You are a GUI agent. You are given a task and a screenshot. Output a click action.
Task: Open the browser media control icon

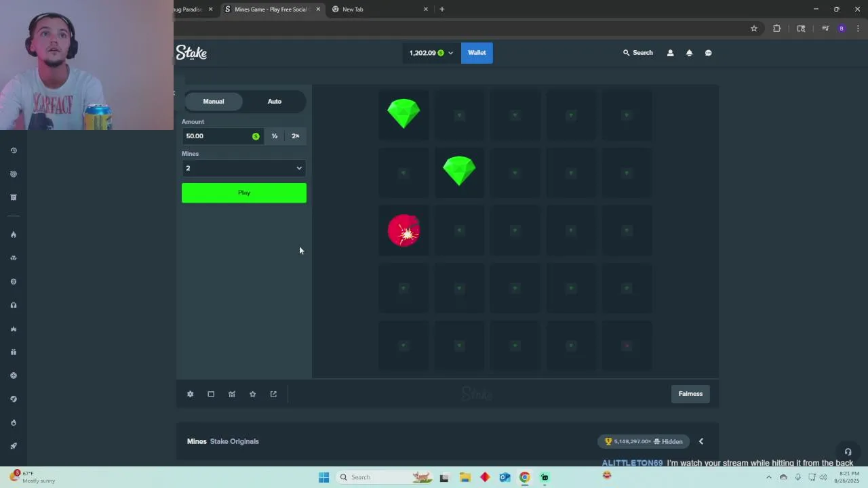pyautogui.click(x=825, y=28)
